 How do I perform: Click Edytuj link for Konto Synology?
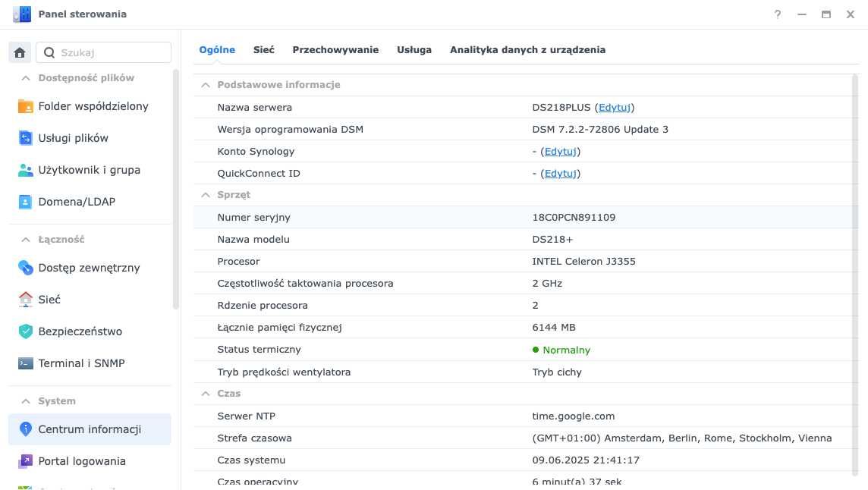point(560,152)
